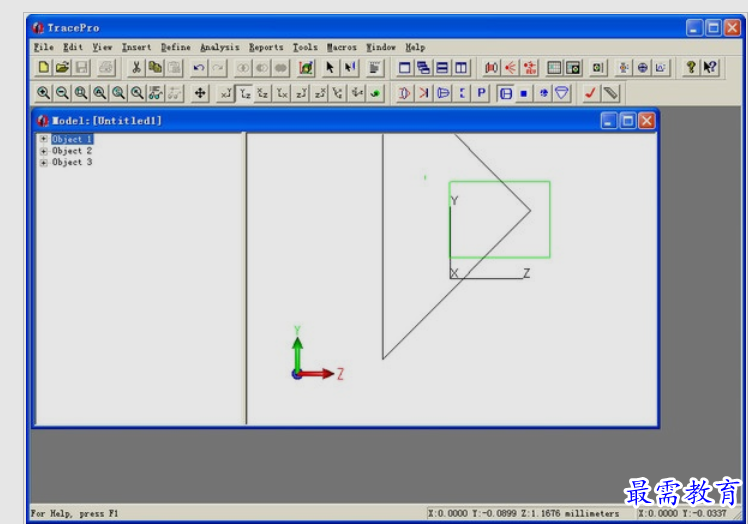Click the green rotate view icon
The width and height of the screenshot is (748, 524).
[376, 93]
